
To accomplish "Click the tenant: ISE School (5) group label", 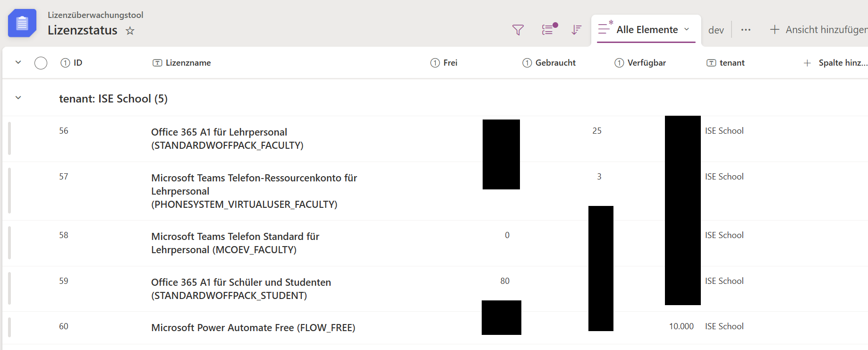I will (x=113, y=99).
